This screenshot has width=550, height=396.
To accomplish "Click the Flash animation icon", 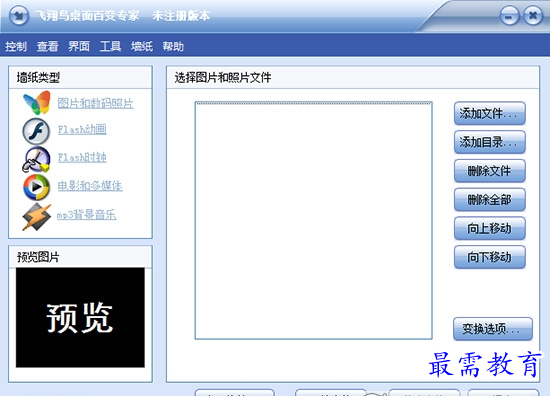I will pyautogui.click(x=36, y=131).
